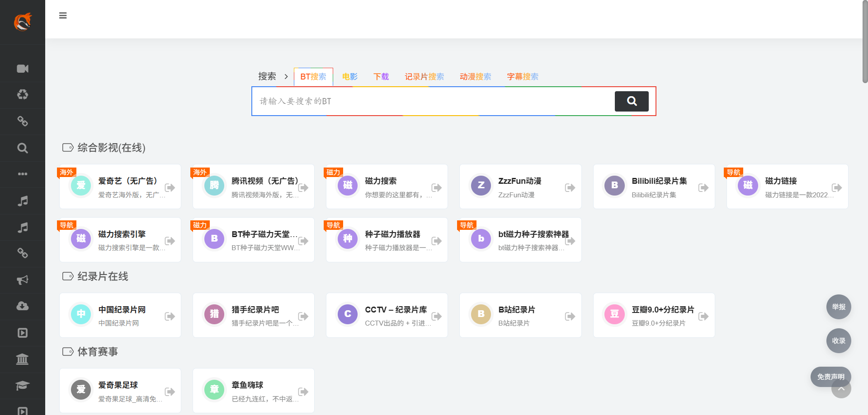This screenshot has height=415, width=868.
Task: Click the 综合影视(在线) section heading
Action: pyautogui.click(x=111, y=148)
